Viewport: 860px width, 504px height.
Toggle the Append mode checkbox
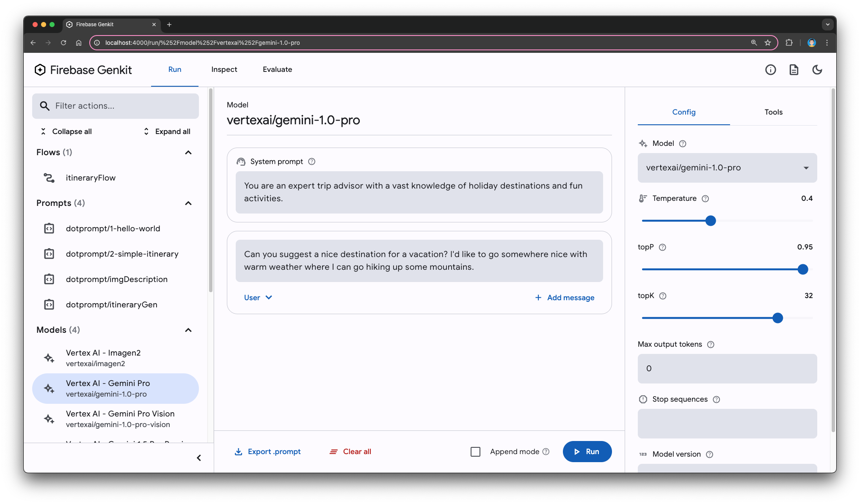pyautogui.click(x=475, y=451)
